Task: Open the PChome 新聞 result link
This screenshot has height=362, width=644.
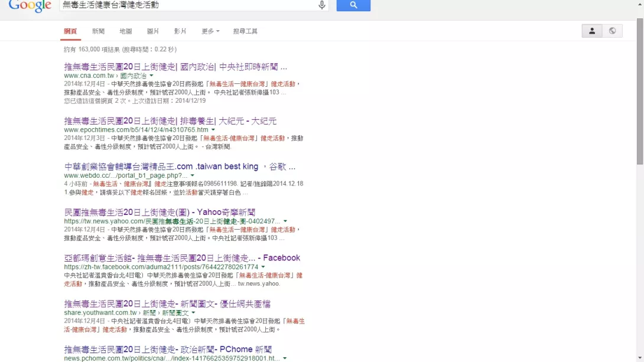Action: [168, 349]
